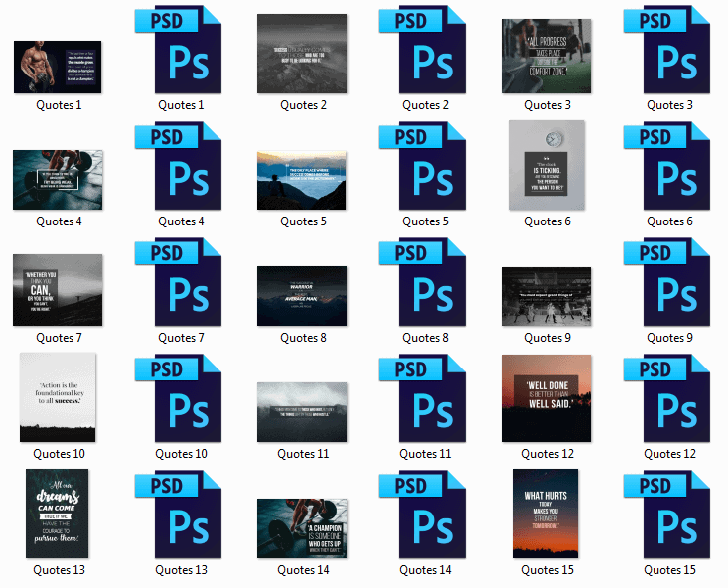Click the Quotes 8 'Warrior' mountain image thumbnail
This screenshot has width=728, height=588.
point(302,296)
